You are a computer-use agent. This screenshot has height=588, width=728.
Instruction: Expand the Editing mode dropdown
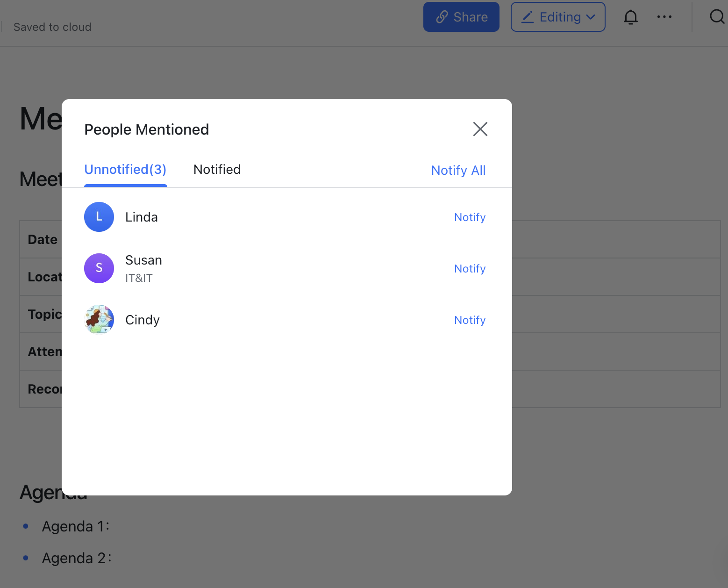coord(558,17)
